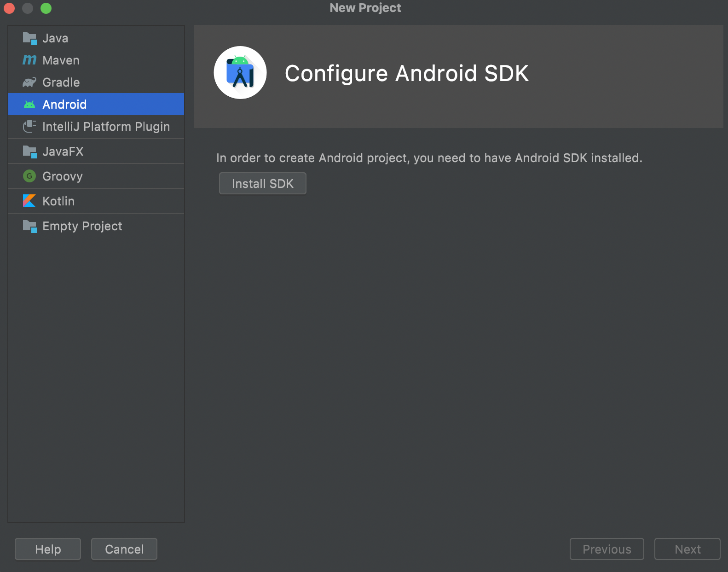Image resolution: width=728 pixels, height=572 pixels.
Task: Select Maven project type
Action: click(x=96, y=60)
